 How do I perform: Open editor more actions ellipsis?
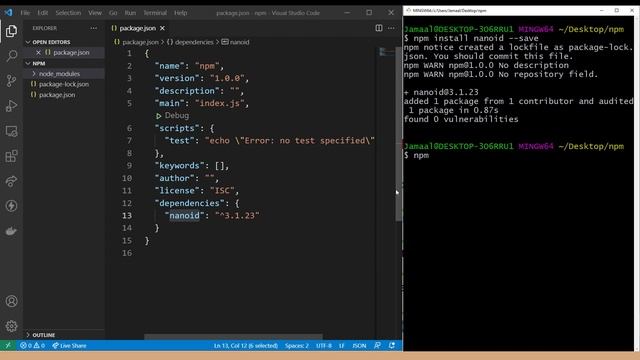pyautogui.click(x=391, y=28)
